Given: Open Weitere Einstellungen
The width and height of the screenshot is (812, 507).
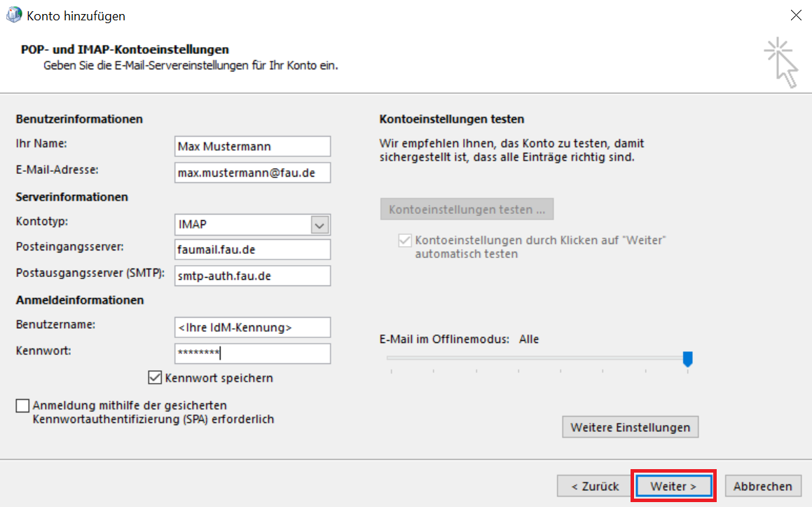Looking at the screenshot, I should pos(630,427).
